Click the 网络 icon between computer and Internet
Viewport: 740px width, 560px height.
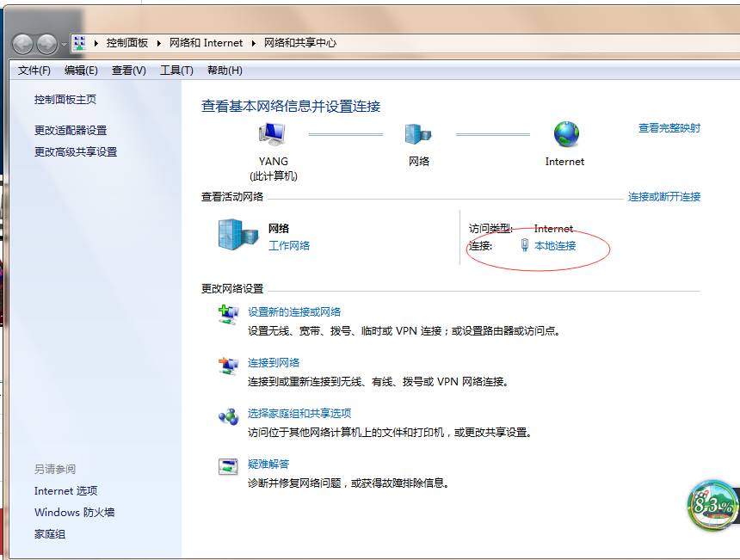pos(418,133)
